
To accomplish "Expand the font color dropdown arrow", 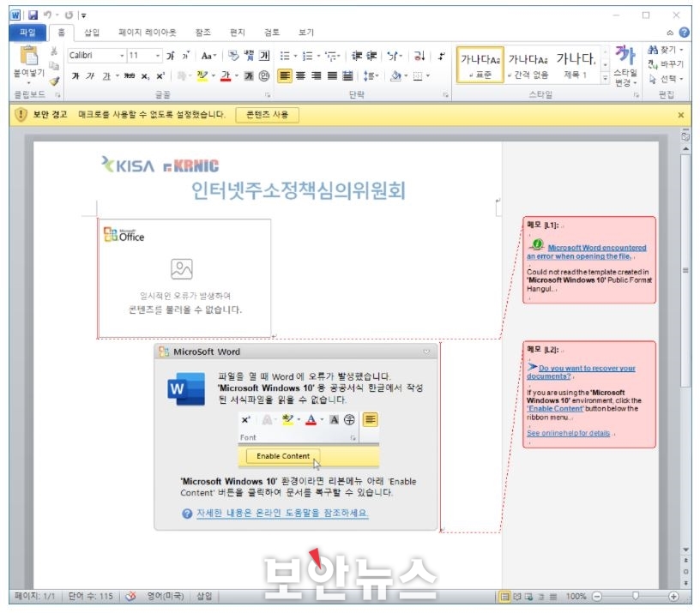I will (x=237, y=75).
